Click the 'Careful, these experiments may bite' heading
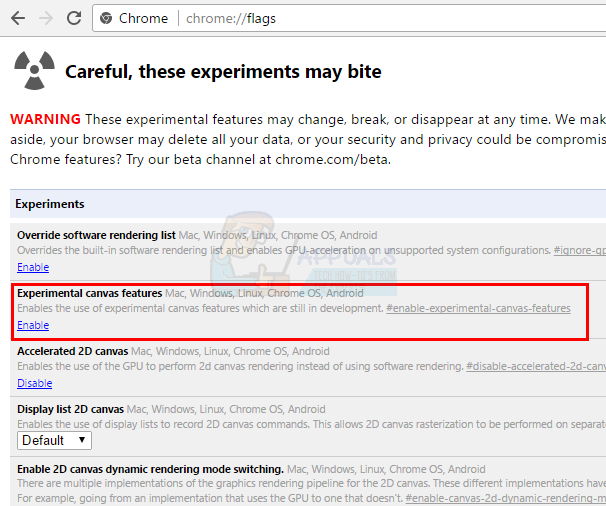This screenshot has height=506, width=606. pyautogui.click(x=223, y=72)
